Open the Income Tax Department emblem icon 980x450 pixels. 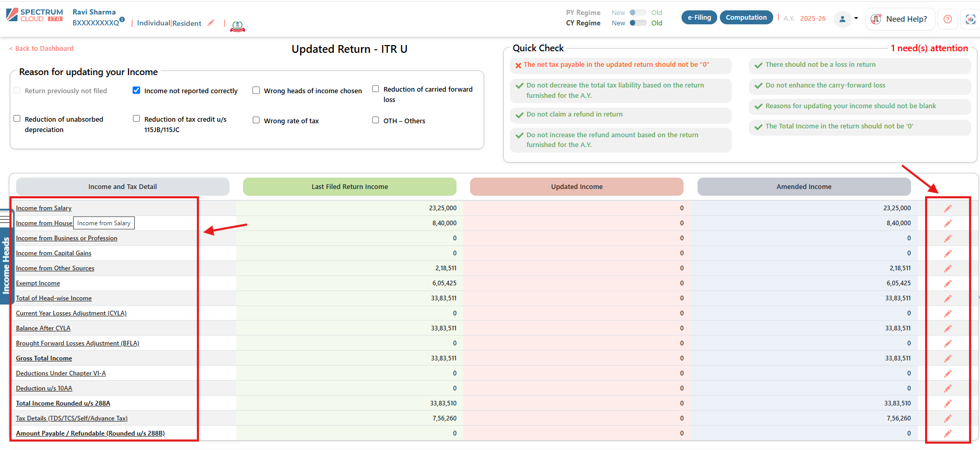(x=237, y=26)
